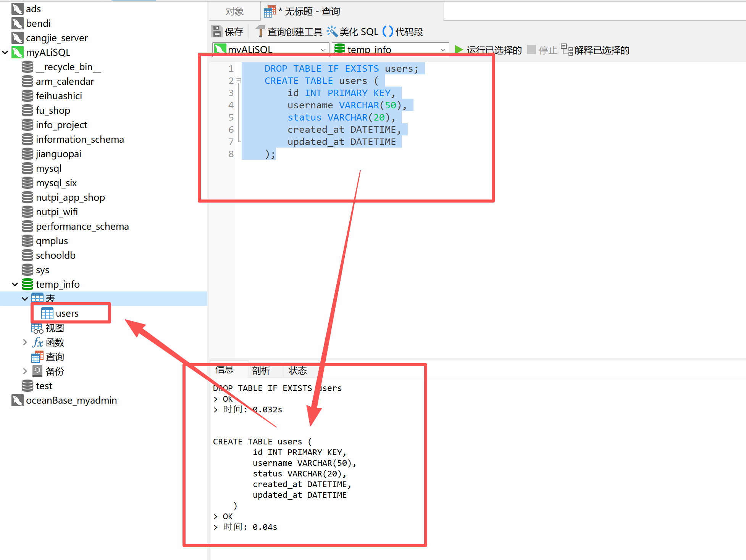Open the temp_info database dropdown
The height and width of the screenshot is (560, 746).
point(443,50)
